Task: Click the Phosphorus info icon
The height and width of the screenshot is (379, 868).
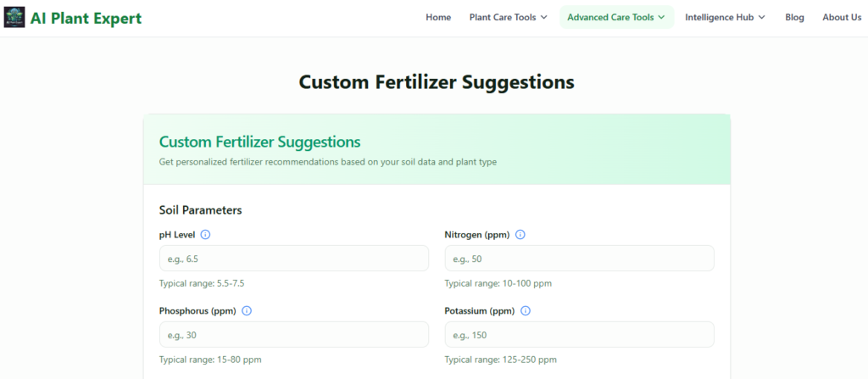Action: click(247, 310)
